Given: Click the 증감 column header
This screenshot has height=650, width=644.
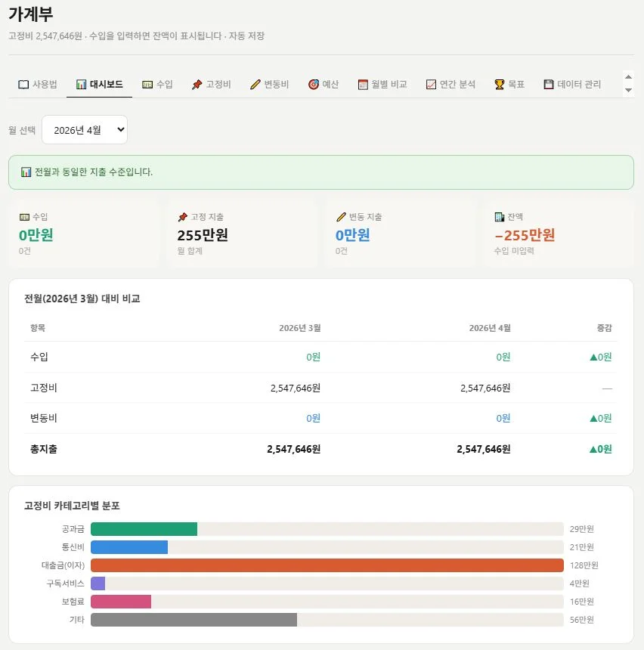Looking at the screenshot, I should point(604,328).
